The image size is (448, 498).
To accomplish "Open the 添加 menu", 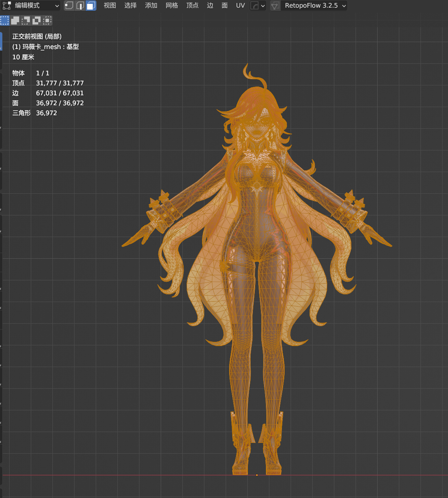I will [x=151, y=5].
